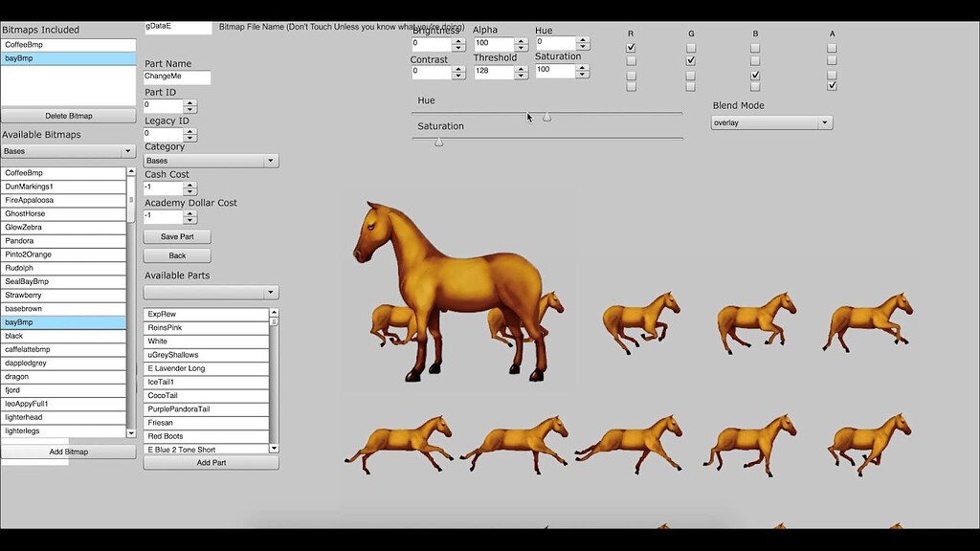Open the Blend Mode dropdown showing overlay
Viewport: 980px width, 551px height.
click(771, 121)
